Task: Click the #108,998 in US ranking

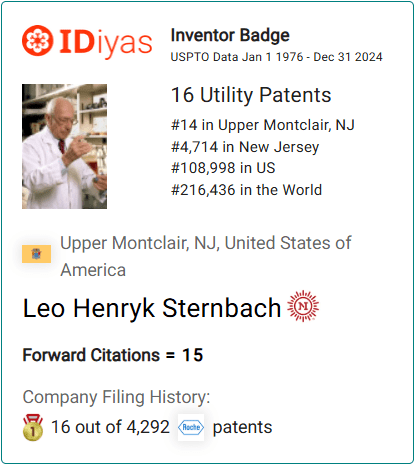Action: pos(223,168)
